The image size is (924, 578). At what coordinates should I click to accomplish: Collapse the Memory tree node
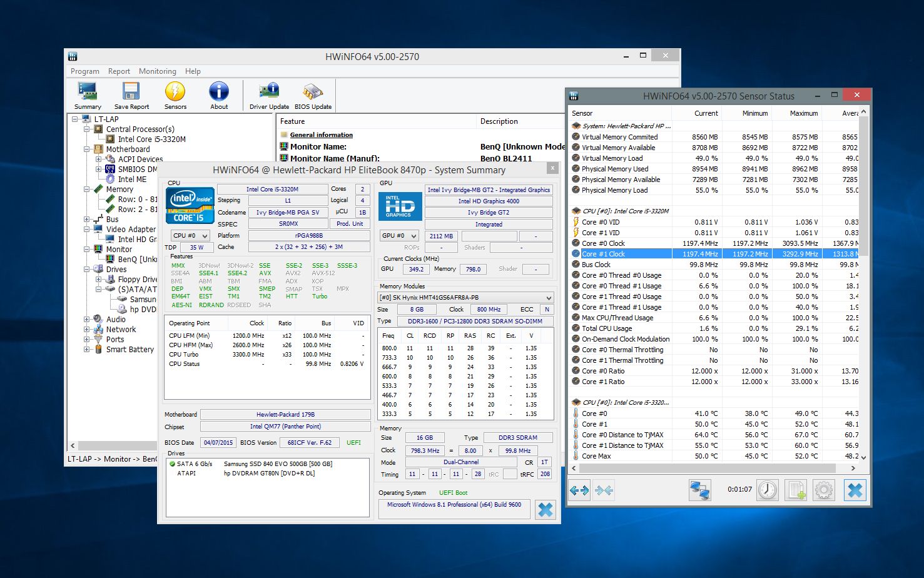click(x=87, y=189)
